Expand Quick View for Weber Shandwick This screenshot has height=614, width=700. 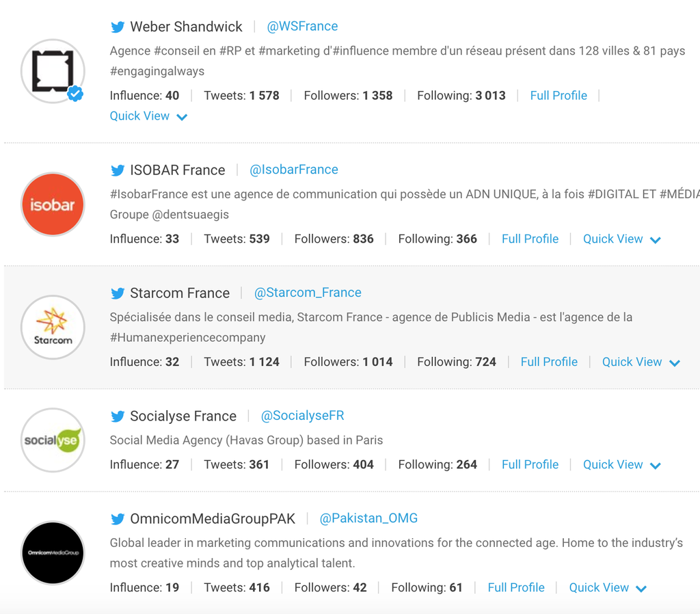(148, 116)
